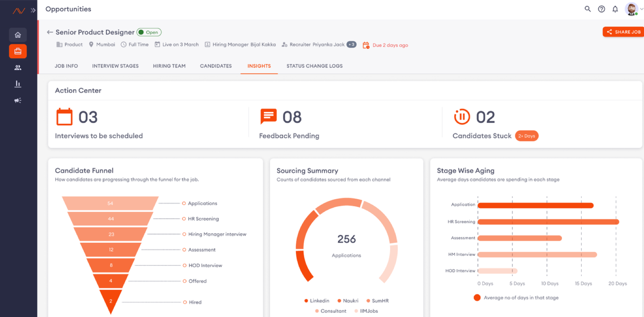644x317 pixels.
Task: Open the Status Change Logs tab
Action: 315,66
